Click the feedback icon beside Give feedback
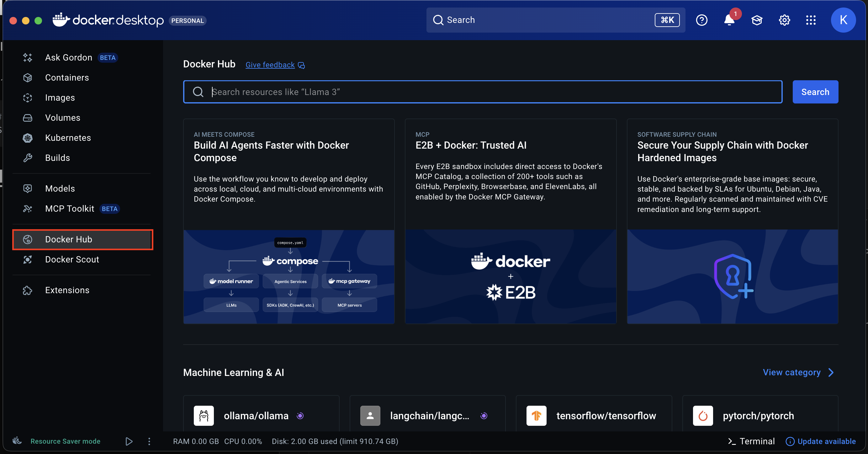Screen dimensions: 868x454 coord(302,65)
